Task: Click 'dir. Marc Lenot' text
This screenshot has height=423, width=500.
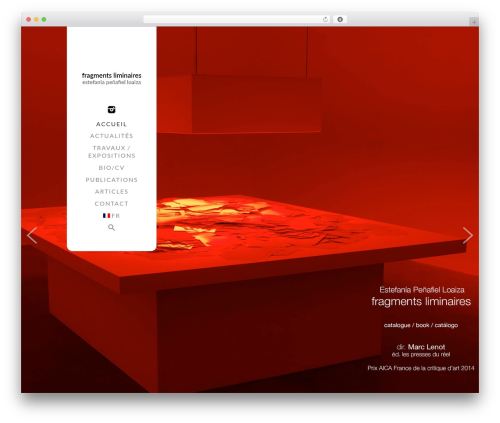Action: (421, 347)
